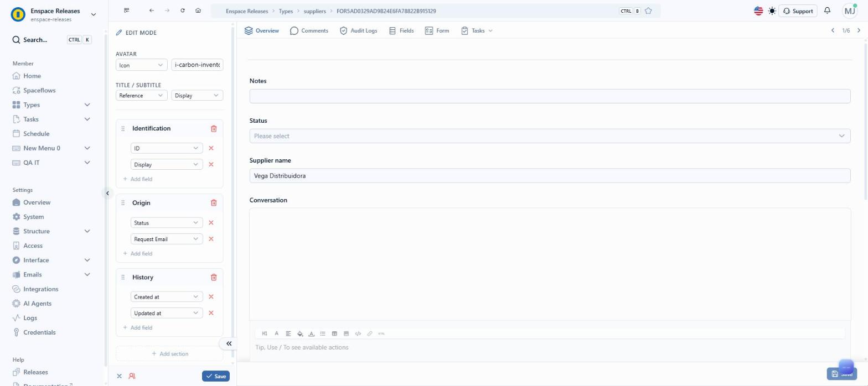The height and width of the screenshot is (386, 868).
Task: Insert code block in editor
Action: [358, 333]
